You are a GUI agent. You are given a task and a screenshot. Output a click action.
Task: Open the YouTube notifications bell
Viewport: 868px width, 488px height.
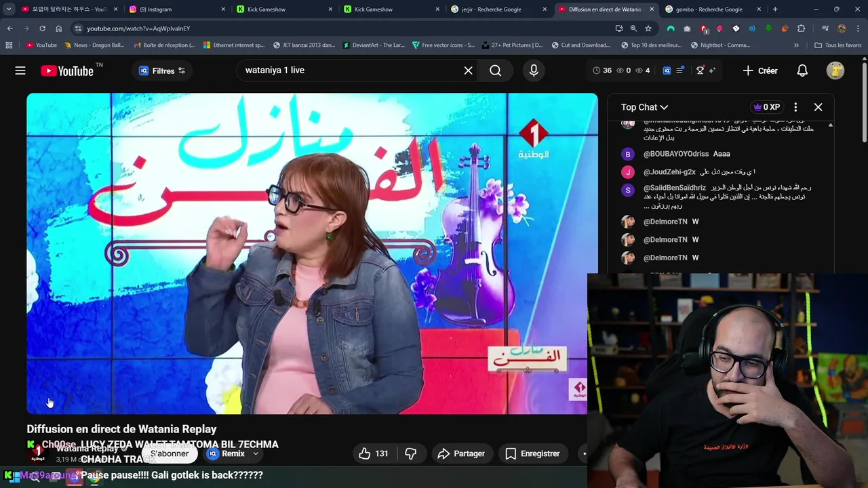[x=802, y=70]
